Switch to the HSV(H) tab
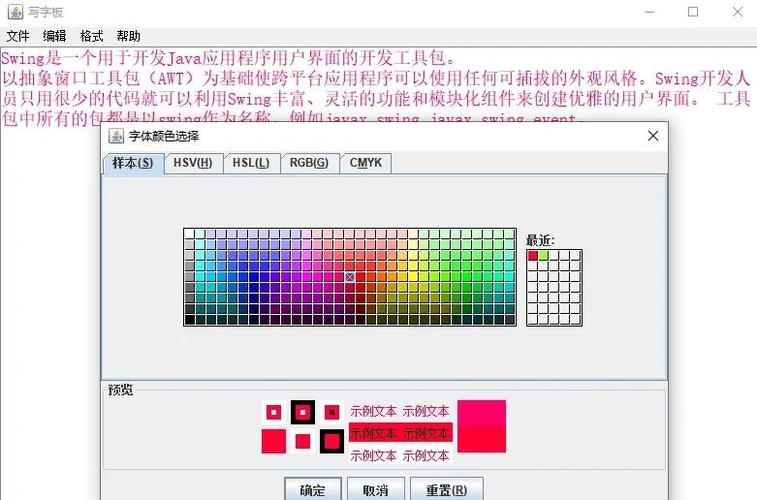Viewport: 757px width, 500px height. (x=193, y=163)
